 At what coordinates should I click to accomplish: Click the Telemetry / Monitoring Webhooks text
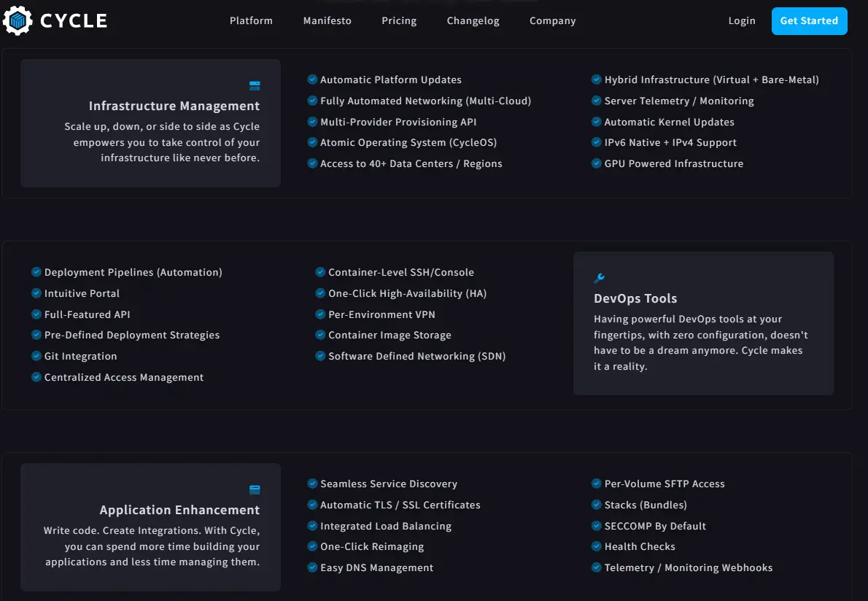coord(688,567)
